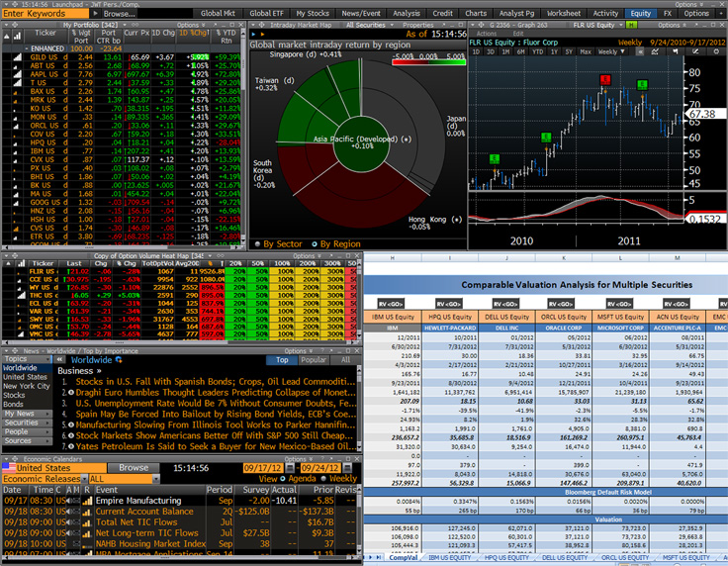Click the US flag icon in Economic Calendars

pyautogui.click(x=9, y=468)
